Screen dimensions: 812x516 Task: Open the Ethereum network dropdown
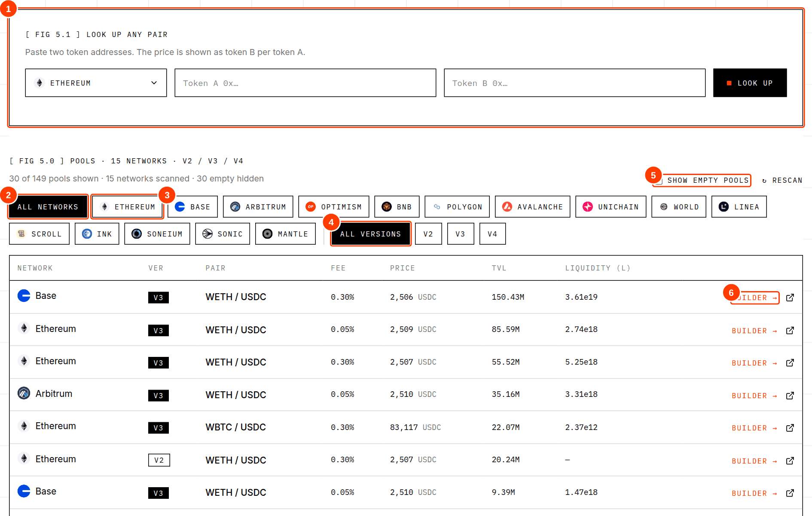pos(96,83)
